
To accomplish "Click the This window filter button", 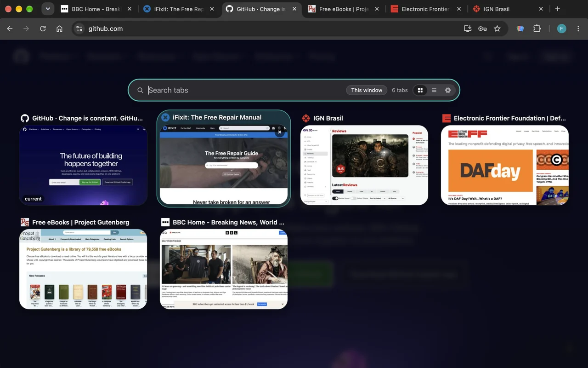I will pyautogui.click(x=367, y=90).
